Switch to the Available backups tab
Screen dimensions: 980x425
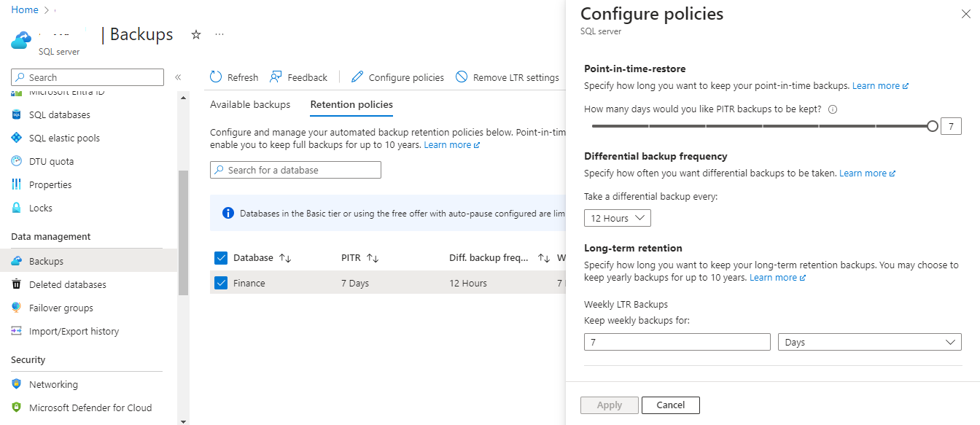[x=250, y=104]
